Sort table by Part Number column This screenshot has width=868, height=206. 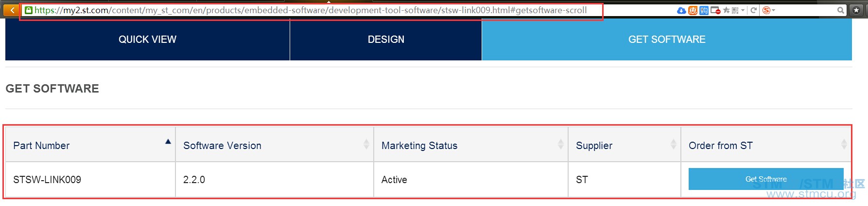(90, 145)
